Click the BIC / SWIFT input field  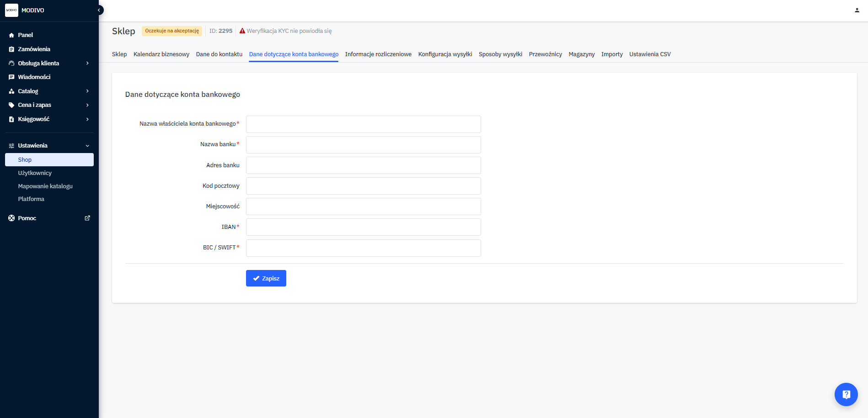(363, 248)
